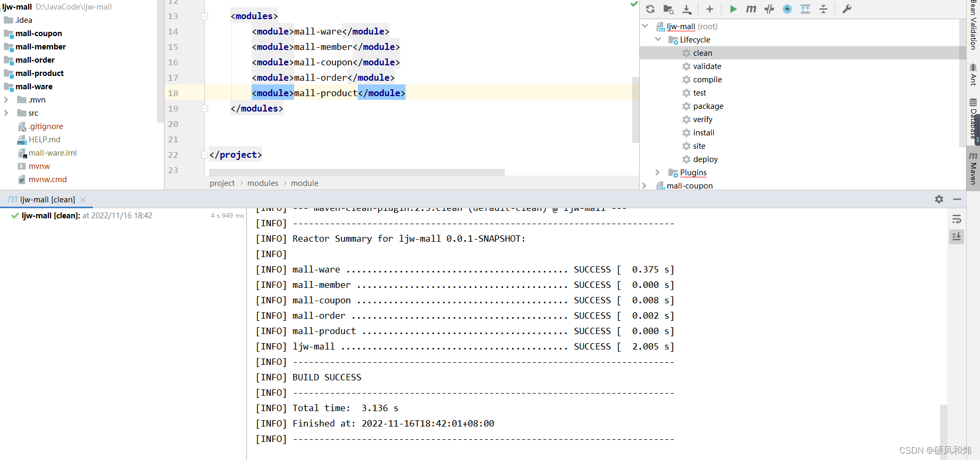The width and height of the screenshot is (980, 460).
Task: Download sources and documentation icon
Action: coord(687,9)
